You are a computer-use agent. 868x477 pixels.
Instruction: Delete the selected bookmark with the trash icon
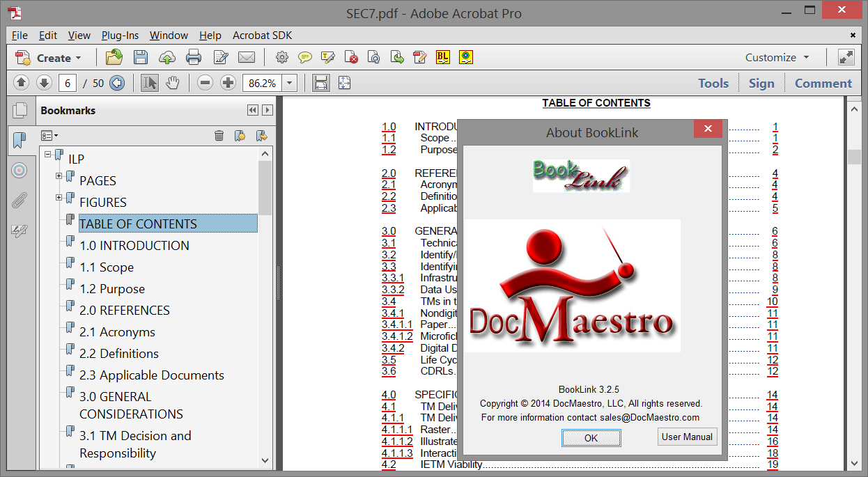click(x=219, y=136)
